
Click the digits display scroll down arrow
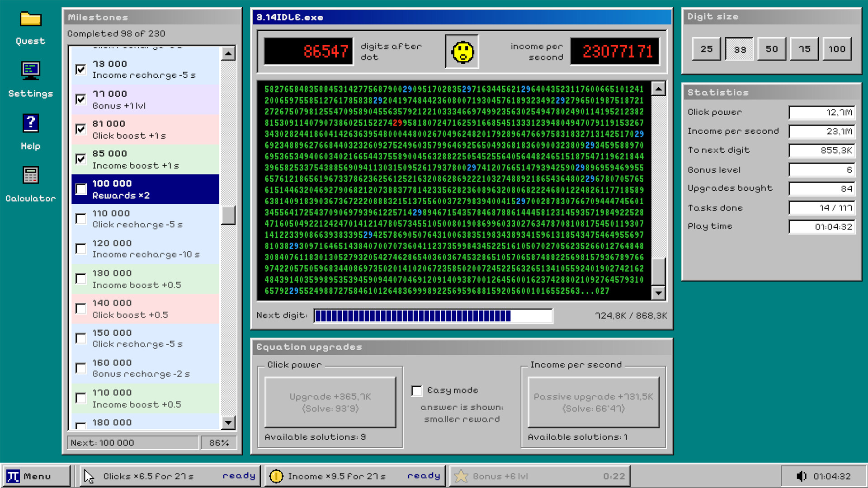point(658,293)
